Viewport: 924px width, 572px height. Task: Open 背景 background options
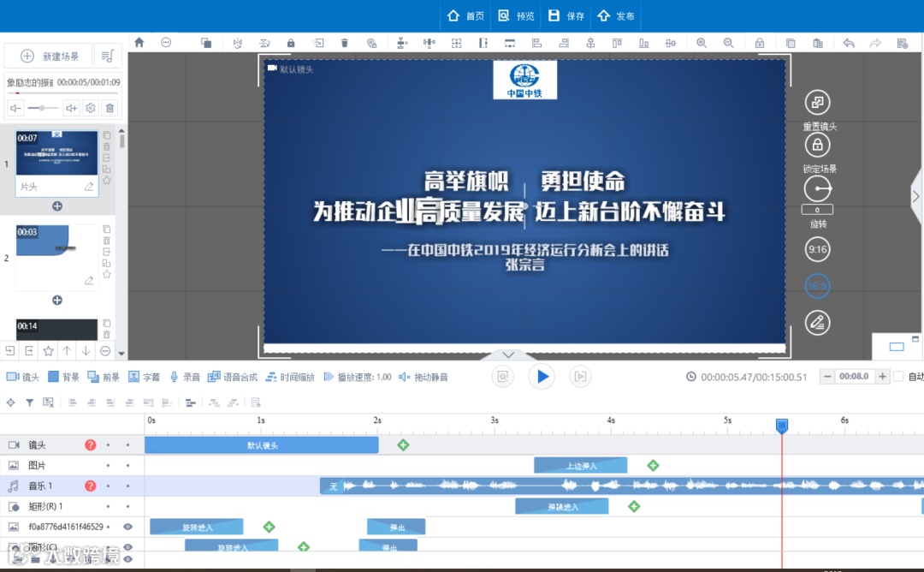(63, 377)
